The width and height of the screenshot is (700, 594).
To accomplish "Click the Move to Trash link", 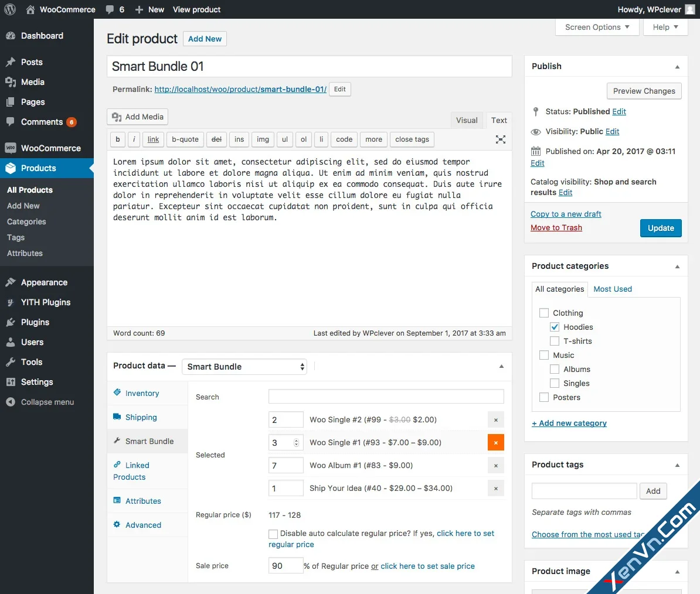I will (556, 227).
